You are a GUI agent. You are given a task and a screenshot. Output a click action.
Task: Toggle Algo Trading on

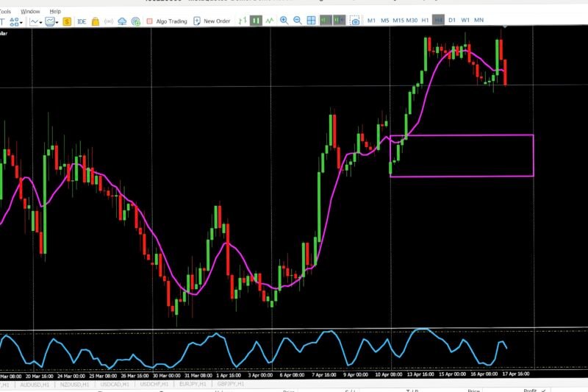coord(167,21)
